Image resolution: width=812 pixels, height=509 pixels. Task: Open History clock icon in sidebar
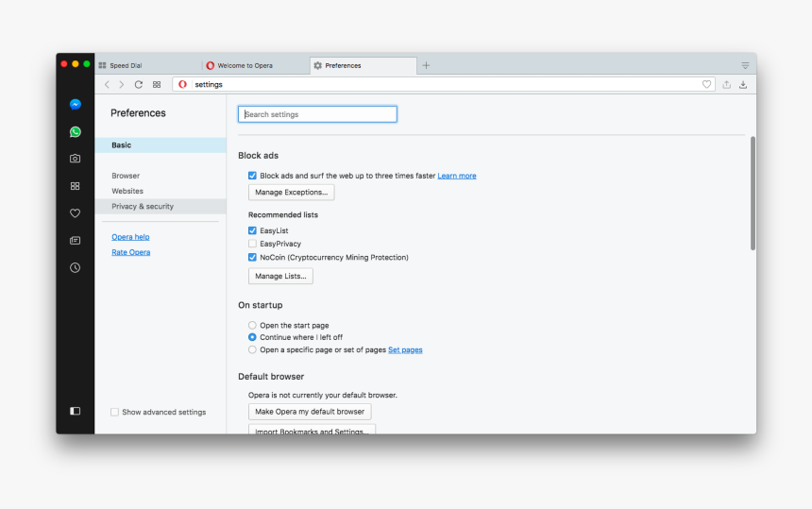click(75, 268)
